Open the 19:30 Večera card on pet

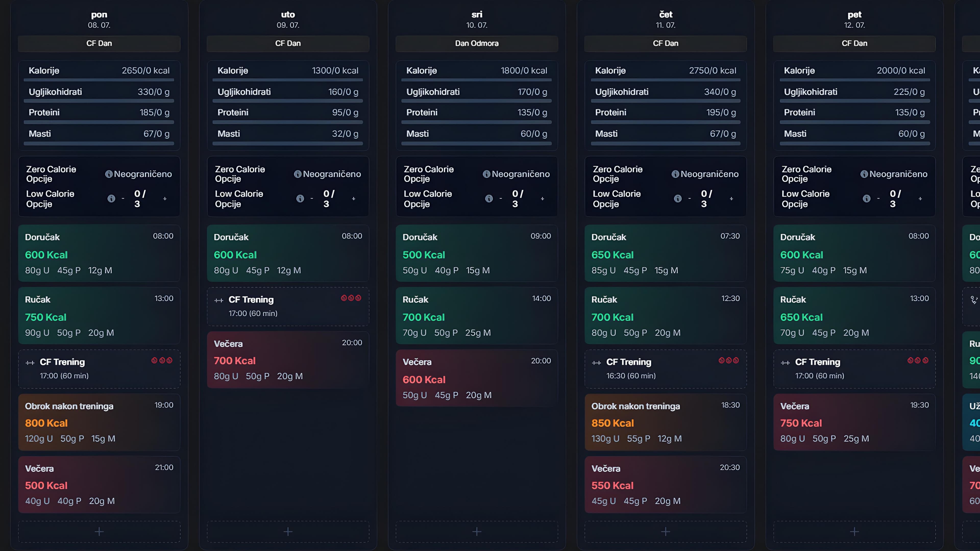tap(854, 422)
